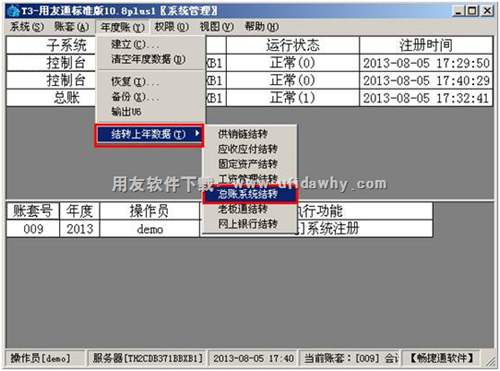This screenshot has width=500, height=371.
Task: Select 清空年度数据(D) menu entry
Action: point(150,59)
